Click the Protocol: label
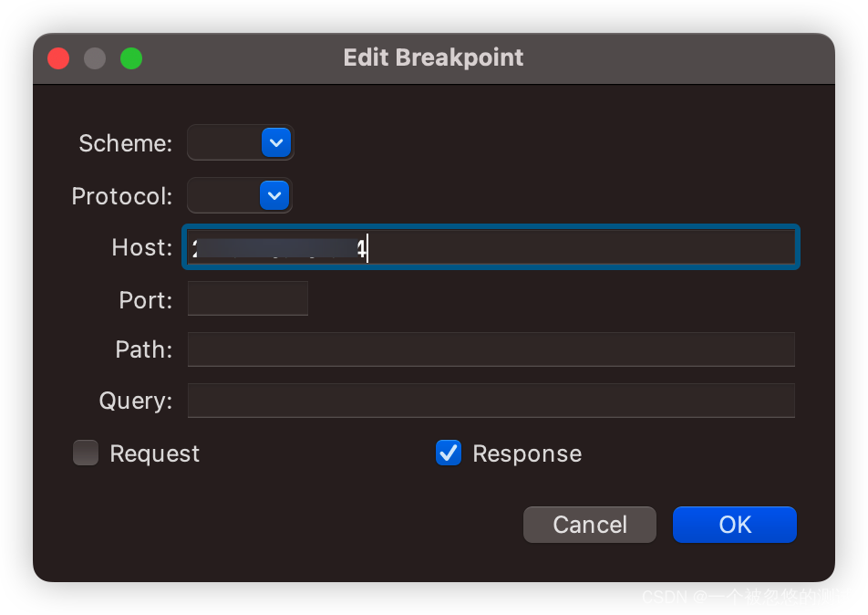The width and height of the screenshot is (868, 615). (x=121, y=196)
